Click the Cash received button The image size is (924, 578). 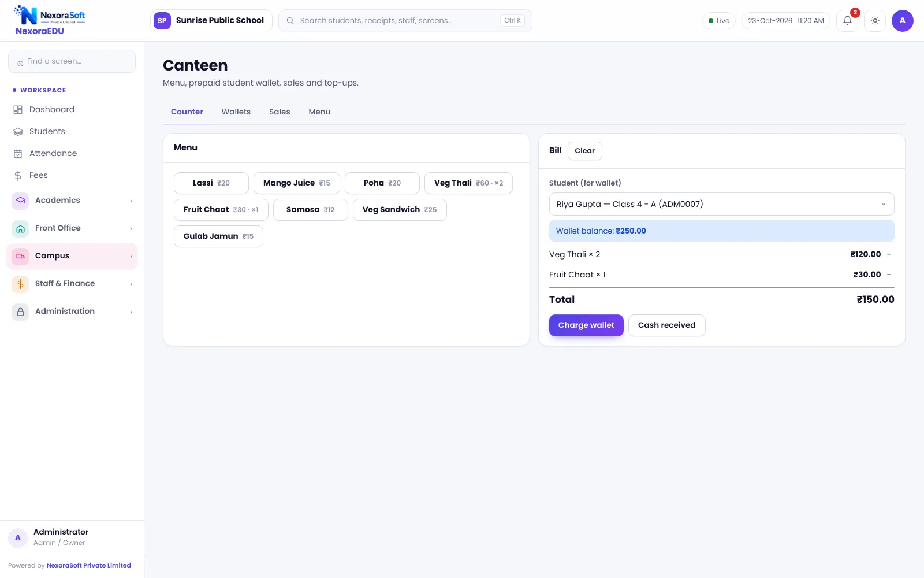tap(666, 325)
